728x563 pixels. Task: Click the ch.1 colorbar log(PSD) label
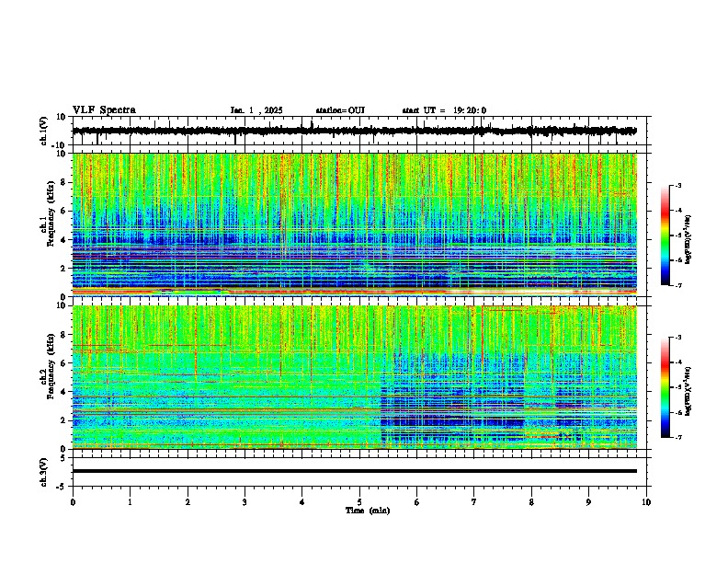(x=688, y=240)
